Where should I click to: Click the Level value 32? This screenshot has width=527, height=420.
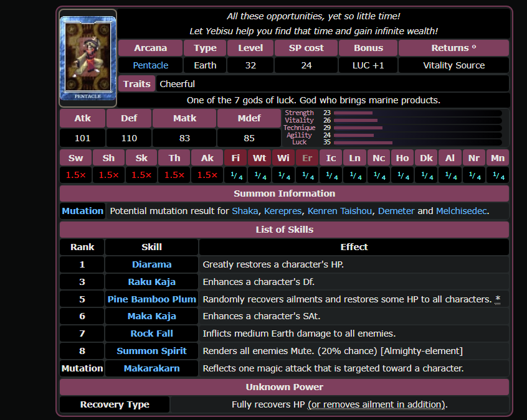coord(250,65)
